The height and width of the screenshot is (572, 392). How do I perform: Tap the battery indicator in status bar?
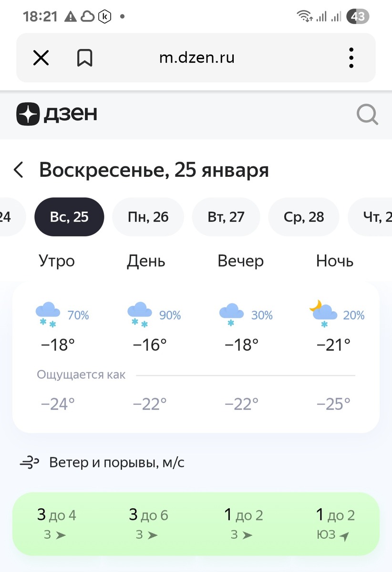click(358, 17)
